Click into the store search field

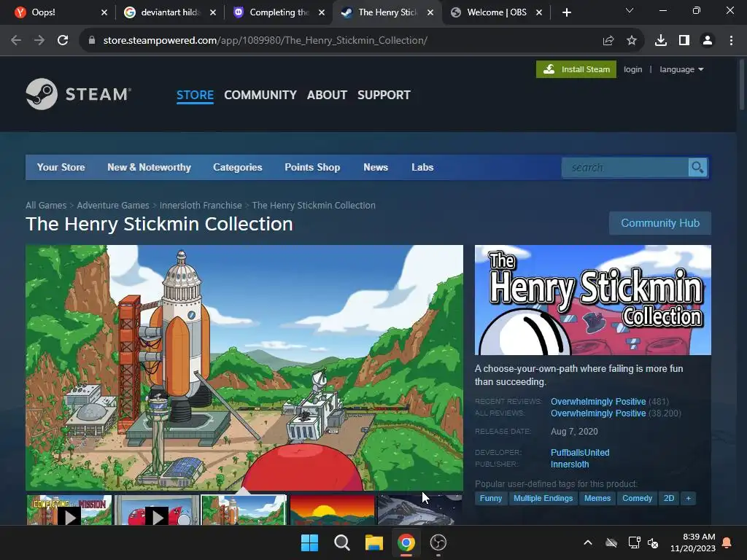pos(625,168)
